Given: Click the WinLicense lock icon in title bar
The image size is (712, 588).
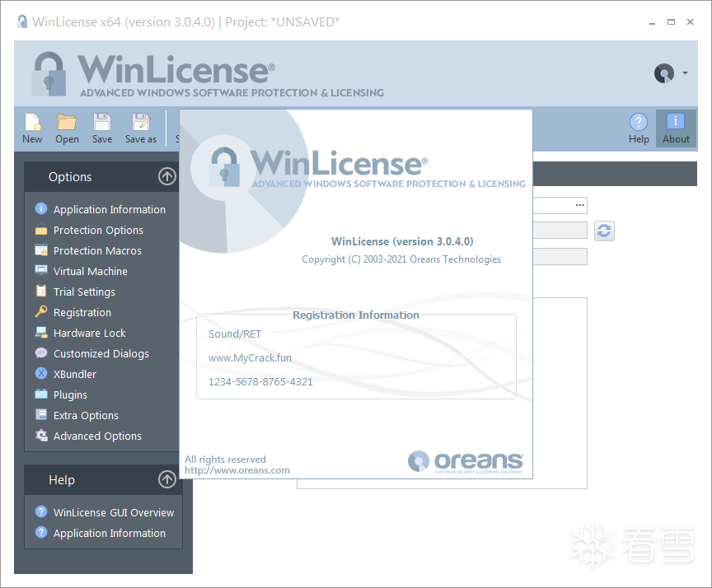Looking at the screenshot, I should click(x=21, y=21).
